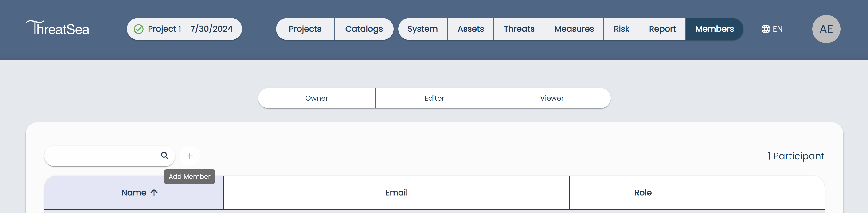
Task: Click the 1 Participant label
Action: tap(796, 156)
